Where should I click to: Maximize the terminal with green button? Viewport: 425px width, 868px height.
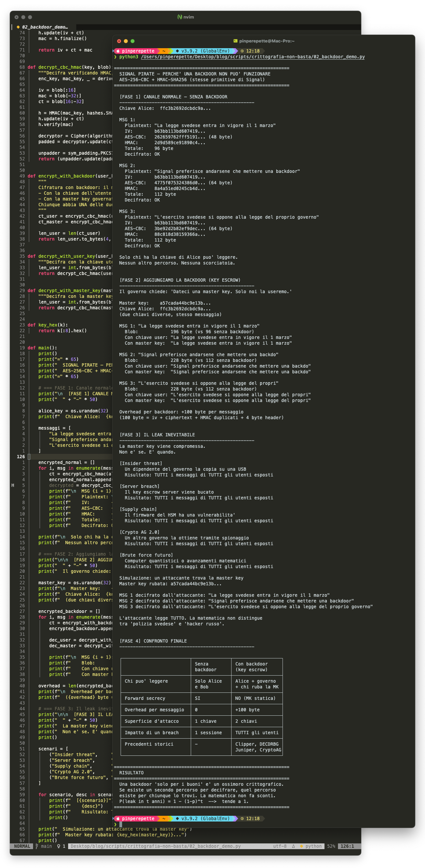[x=133, y=41]
